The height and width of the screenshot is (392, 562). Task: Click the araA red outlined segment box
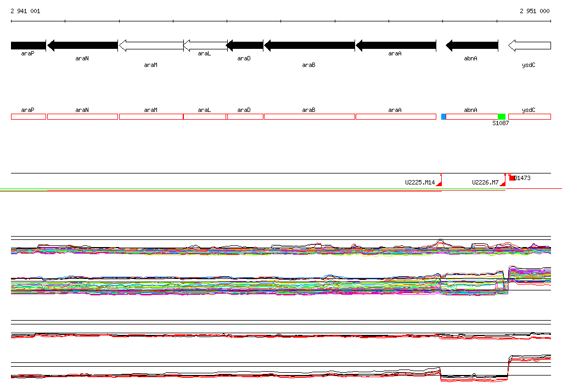click(x=396, y=116)
